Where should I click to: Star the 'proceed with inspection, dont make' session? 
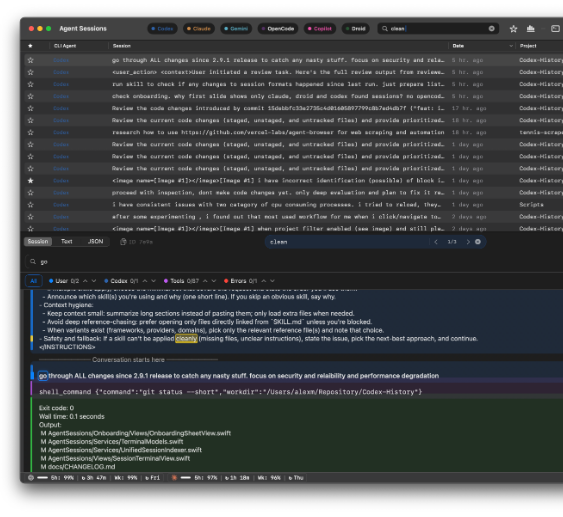[x=31, y=193]
